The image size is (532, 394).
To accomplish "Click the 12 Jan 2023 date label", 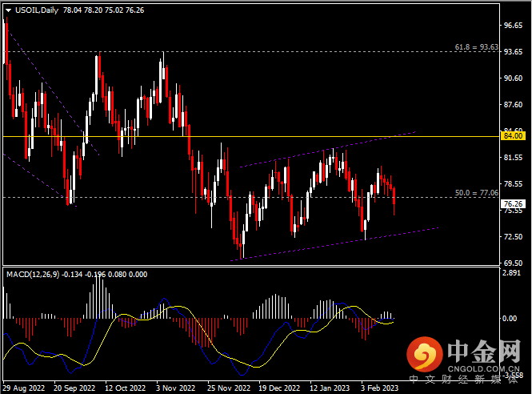I will click(x=329, y=388).
